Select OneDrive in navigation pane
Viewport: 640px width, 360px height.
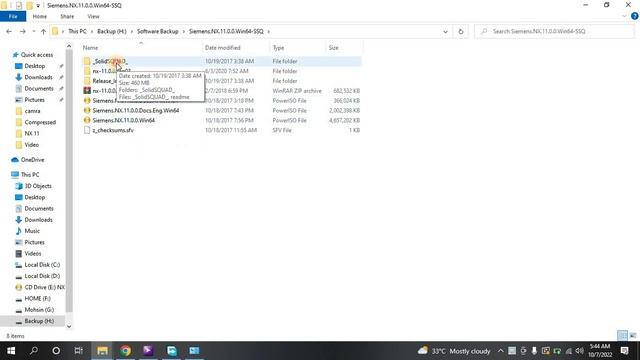[x=32, y=160]
